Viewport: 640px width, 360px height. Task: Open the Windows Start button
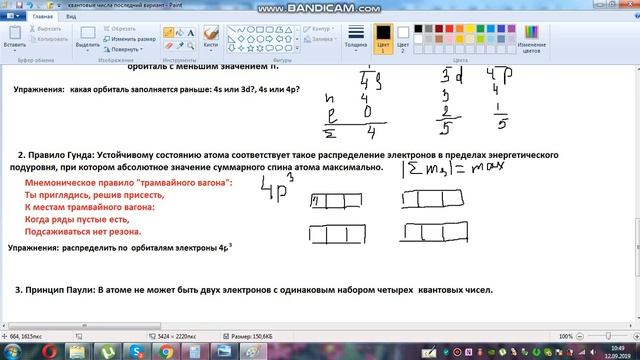[12, 352]
